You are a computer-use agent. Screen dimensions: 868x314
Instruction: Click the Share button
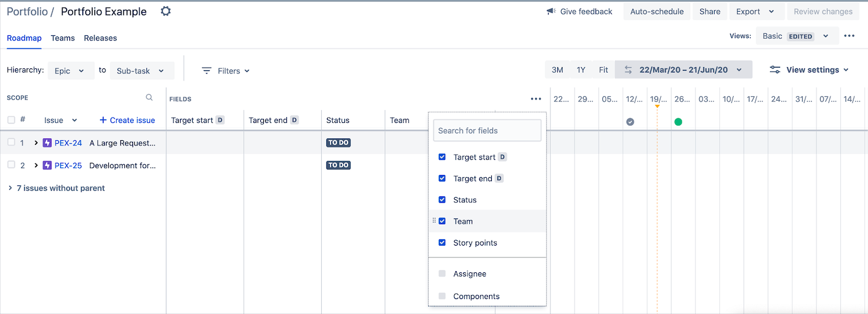[x=710, y=12]
